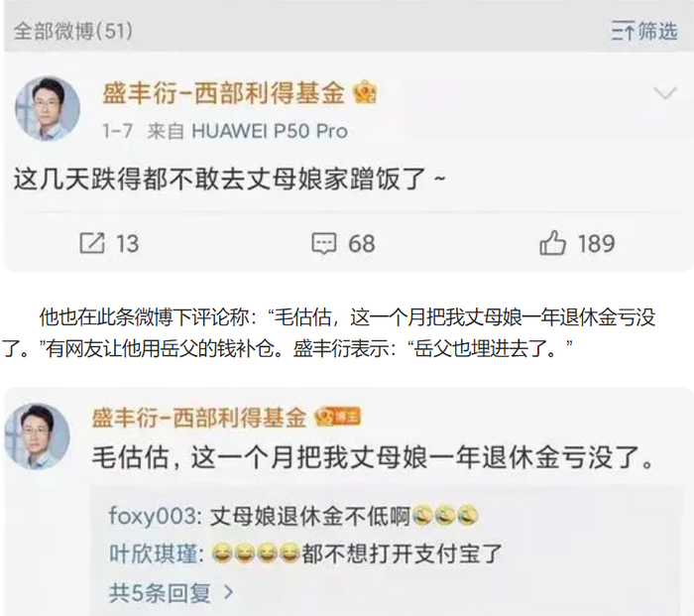694x616 pixels.
Task: Click the repost count 13
Action: point(128,244)
